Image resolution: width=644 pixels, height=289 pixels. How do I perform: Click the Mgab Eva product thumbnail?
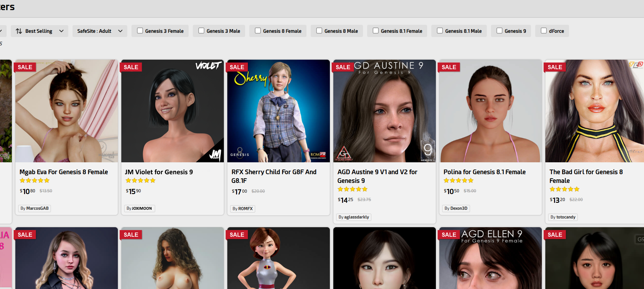point(67,111)
